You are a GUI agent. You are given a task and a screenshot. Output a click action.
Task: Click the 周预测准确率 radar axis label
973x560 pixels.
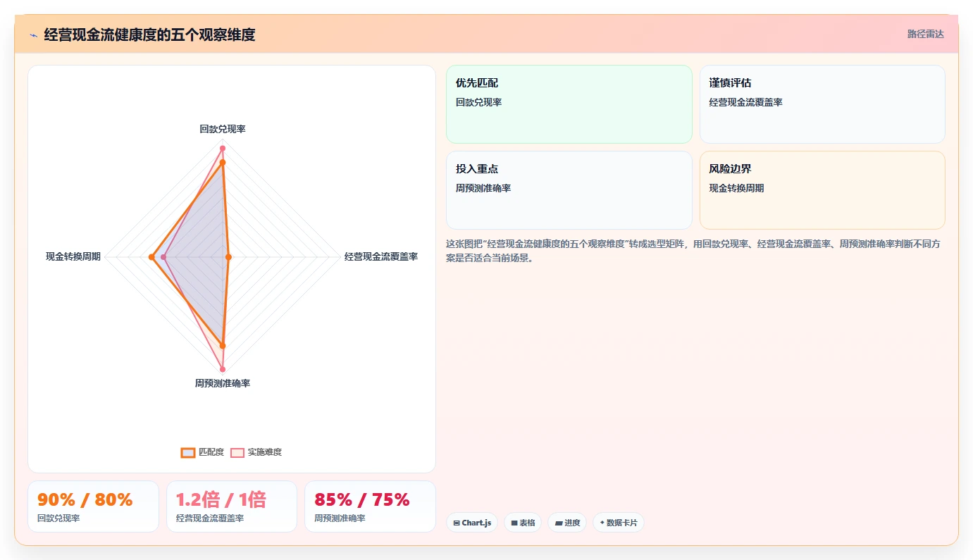[223, 383]
